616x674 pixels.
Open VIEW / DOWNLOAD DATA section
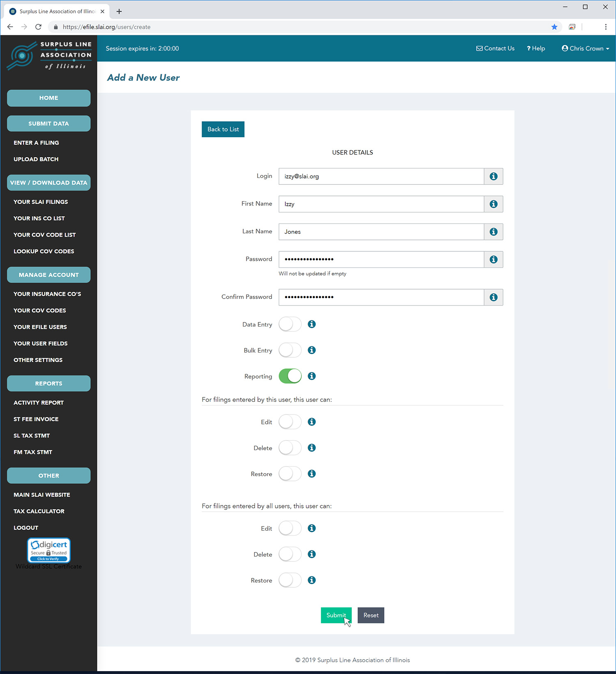pos(49,183)
